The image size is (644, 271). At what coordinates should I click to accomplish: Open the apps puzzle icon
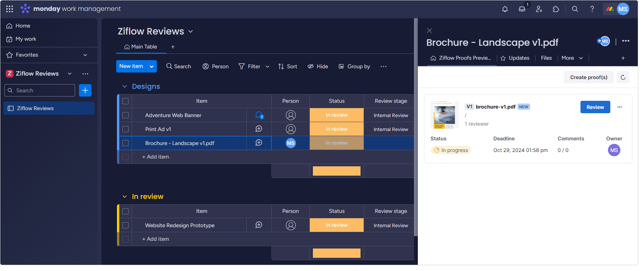[556, 9]
